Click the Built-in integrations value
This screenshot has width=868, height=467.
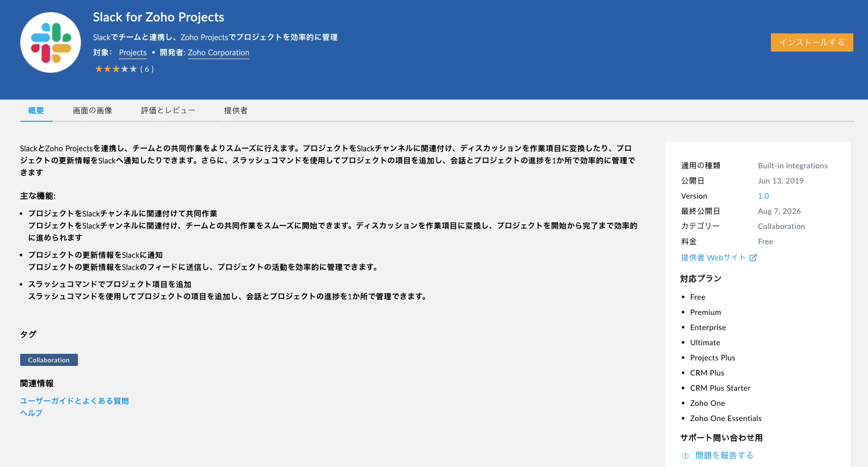pos(793,166)
